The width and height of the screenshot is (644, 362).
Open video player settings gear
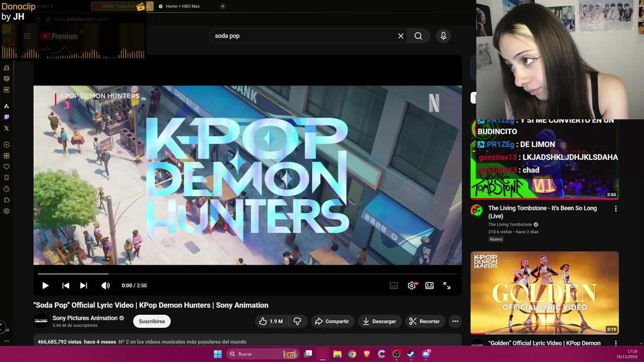click(412, 286)
